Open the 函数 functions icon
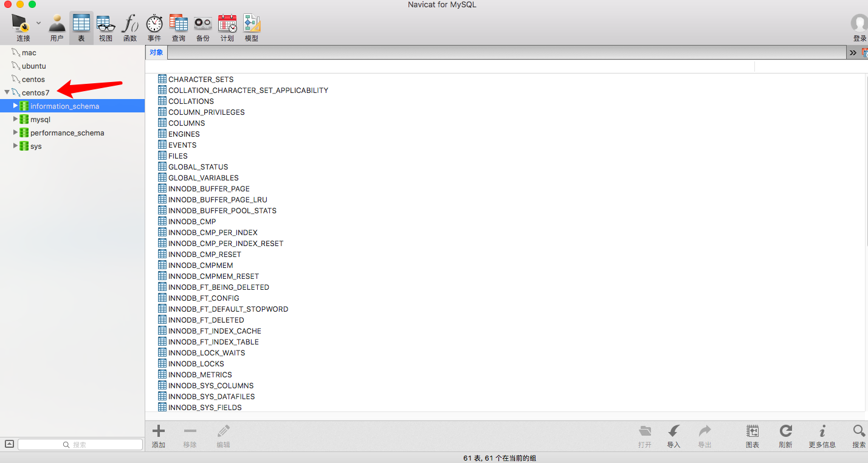Image resolution: width=868 pixels, height=463 pixels. tap(130, 27)
